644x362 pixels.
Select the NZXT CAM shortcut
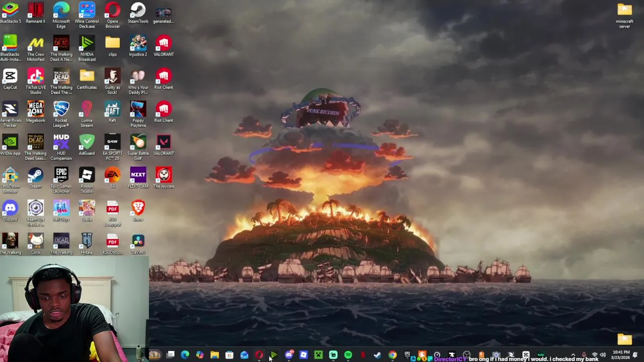pyautogui.click(x=138, y=178)
